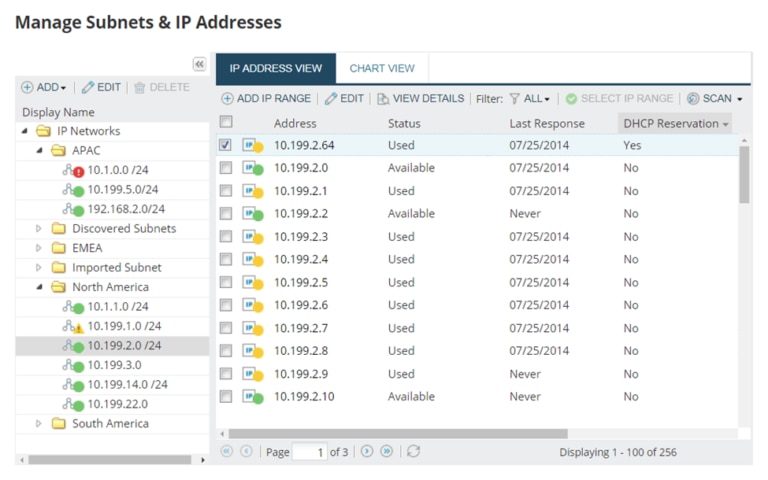
Task: Collapse the left tree panel with the double-arrow icon
Action: coord(199,64)
